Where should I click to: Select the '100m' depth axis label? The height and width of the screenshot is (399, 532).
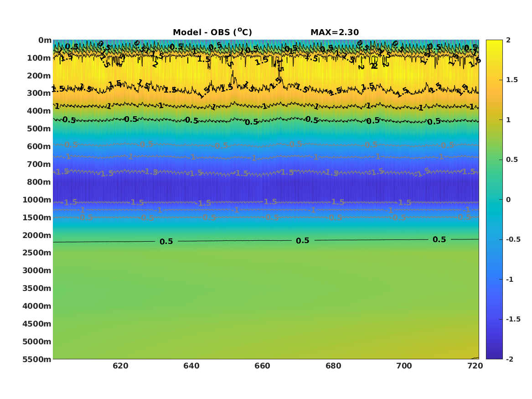[x=39, y=58]
